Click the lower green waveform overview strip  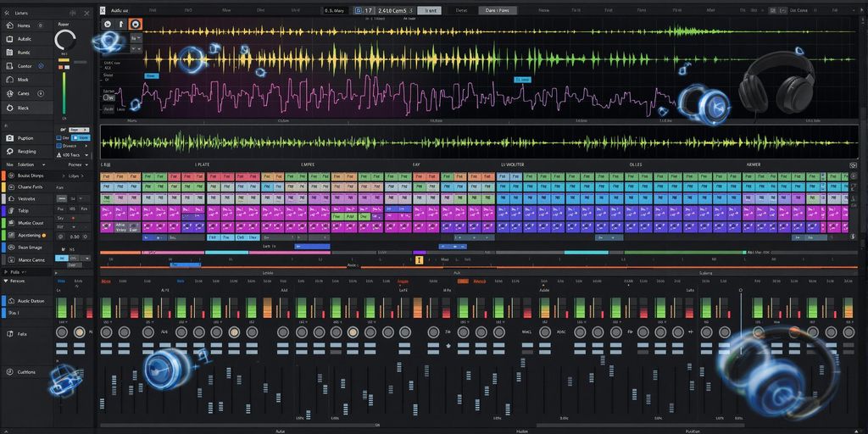click(x=475, y=141)
